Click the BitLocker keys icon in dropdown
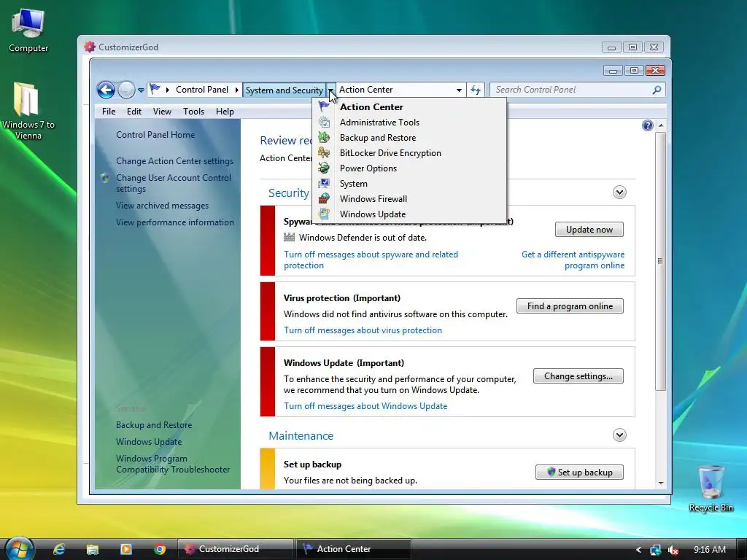This screenshot has width=747, height=560. [324, 152]
